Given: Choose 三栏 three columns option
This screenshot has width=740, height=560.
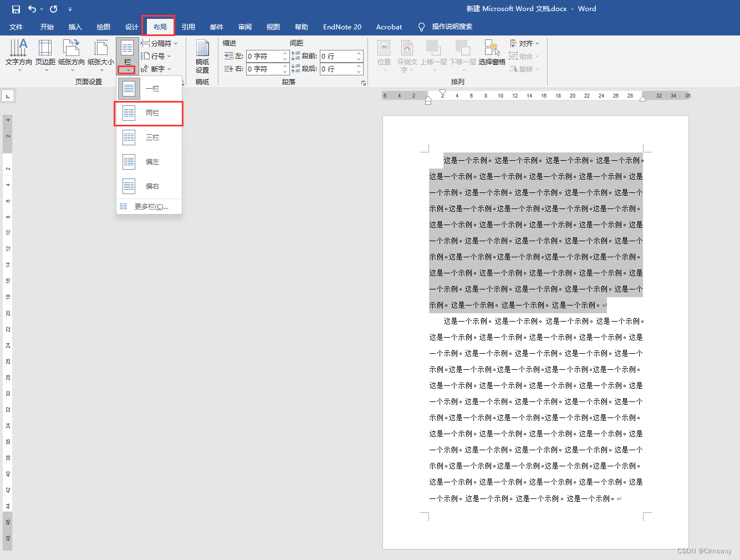Looking at the screenshot, I should (149, 138).
